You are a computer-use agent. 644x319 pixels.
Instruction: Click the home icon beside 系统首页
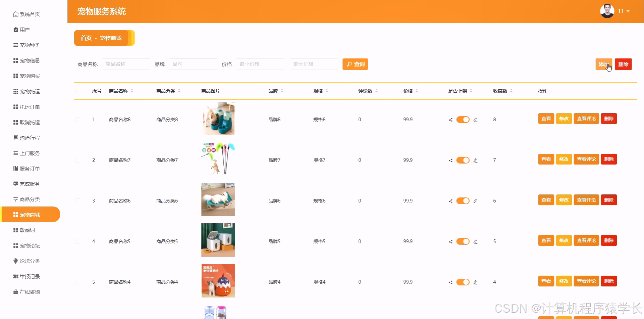15,14
